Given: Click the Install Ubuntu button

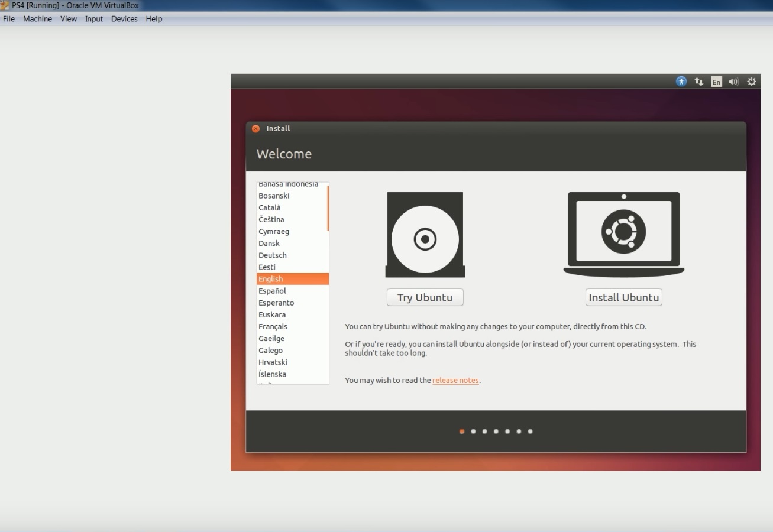Looking at the screenshot, I should tap(624, 297).
